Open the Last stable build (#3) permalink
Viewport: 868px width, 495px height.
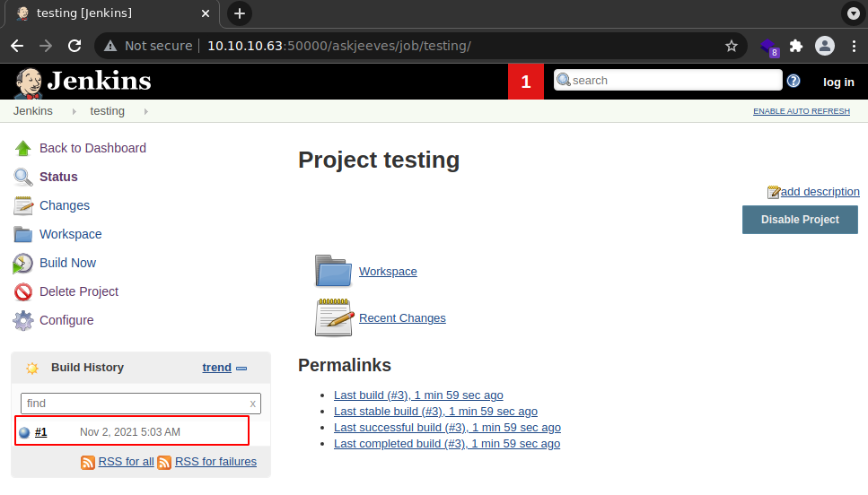pyautogui.click(x=435, y=412)
